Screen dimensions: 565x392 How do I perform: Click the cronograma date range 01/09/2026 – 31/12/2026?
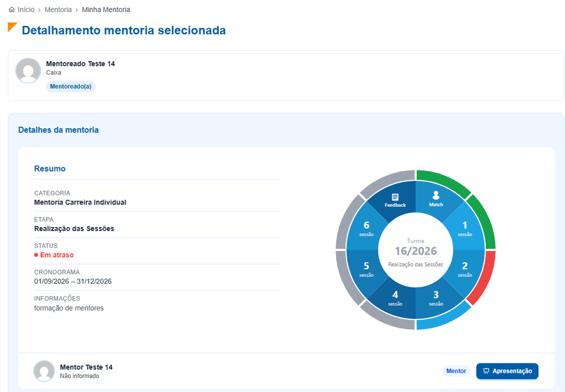pyautogui.click(x=73, y=281)
